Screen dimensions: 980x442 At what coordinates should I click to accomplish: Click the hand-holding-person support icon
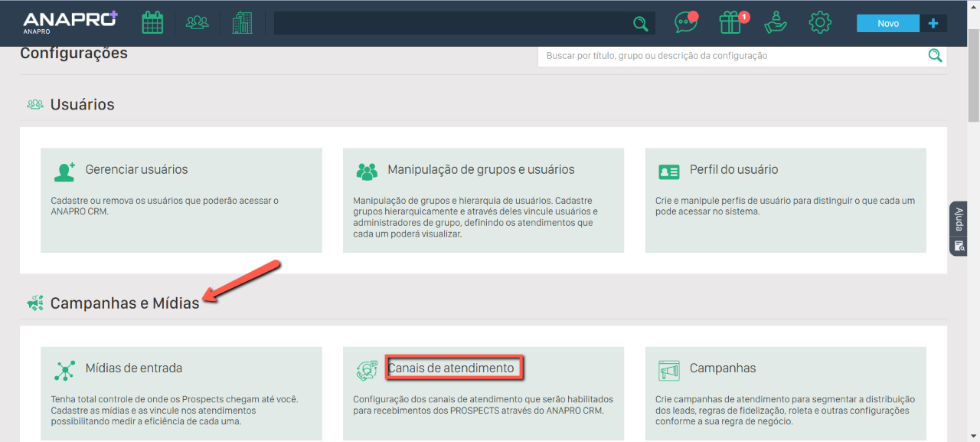(776, 23)
